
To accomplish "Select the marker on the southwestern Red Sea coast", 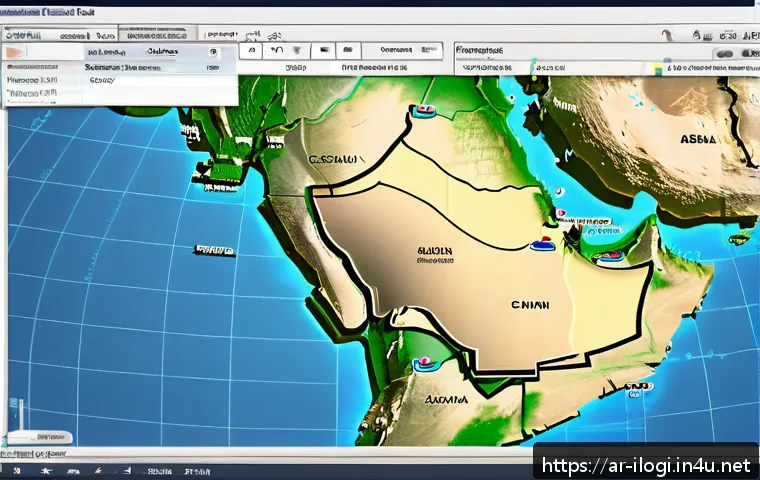I will [421, 364].
